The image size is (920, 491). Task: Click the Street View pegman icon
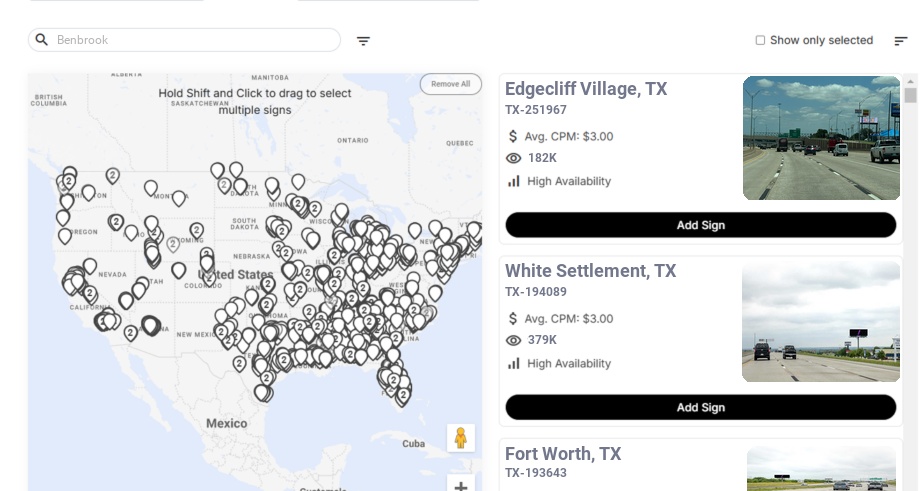point(460,438)
